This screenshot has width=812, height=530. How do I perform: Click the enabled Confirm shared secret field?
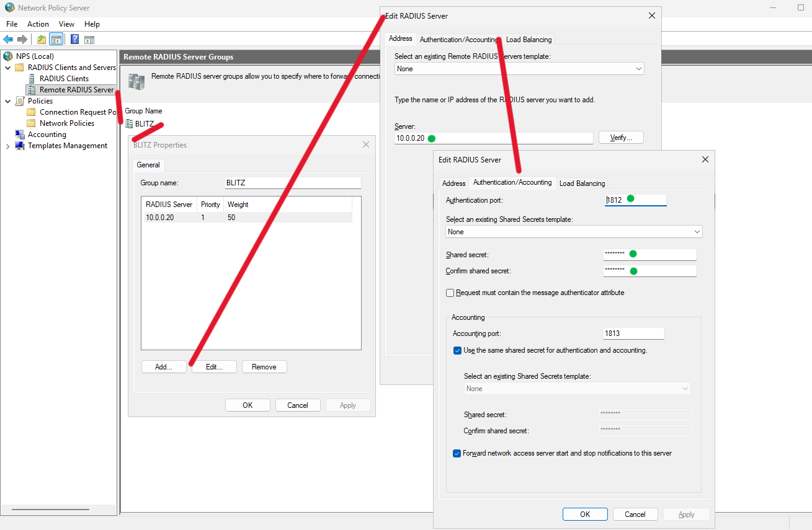[x=649, y=271]
